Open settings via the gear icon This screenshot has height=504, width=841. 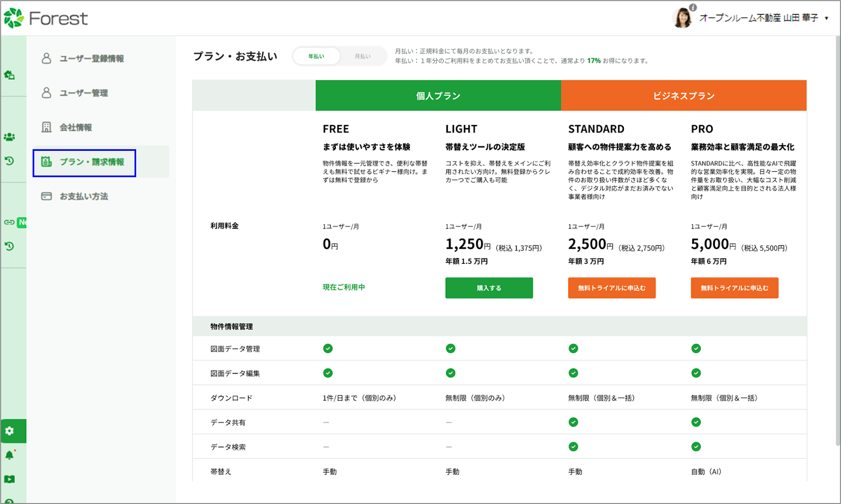click(x=9, y=431)
